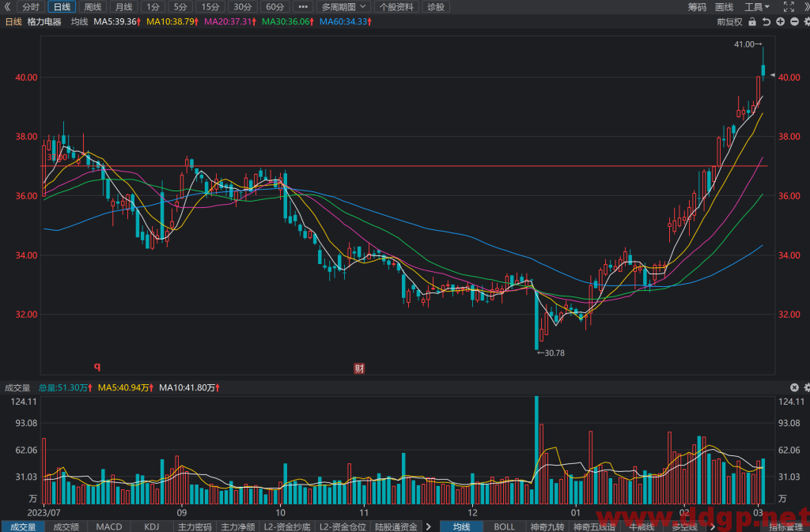This screenshot has height=532, width=810.
Task: Click the MA5:39.36 value label
Action: coord(117,21)
